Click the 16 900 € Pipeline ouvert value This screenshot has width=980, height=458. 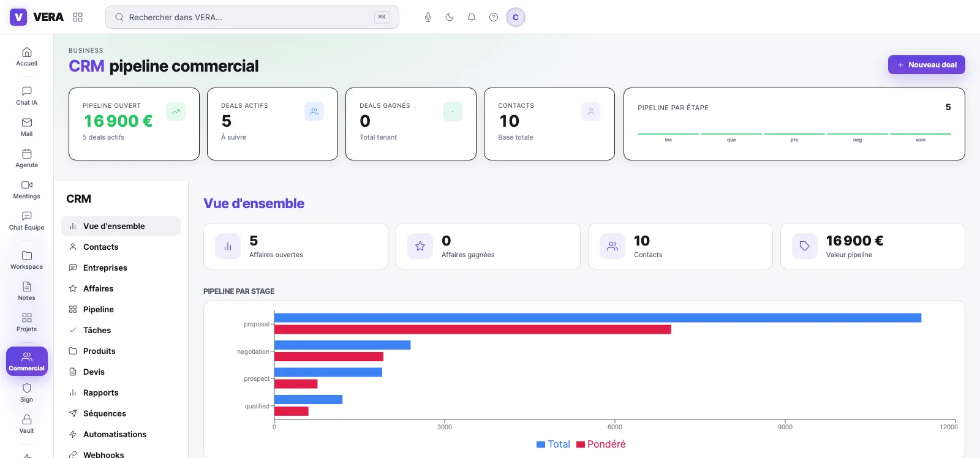118,121
